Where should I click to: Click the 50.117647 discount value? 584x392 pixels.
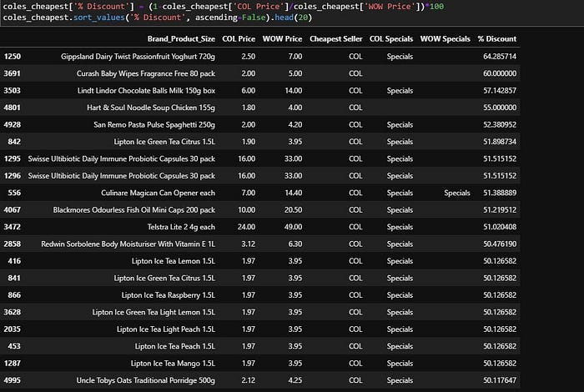coord(500,380)
